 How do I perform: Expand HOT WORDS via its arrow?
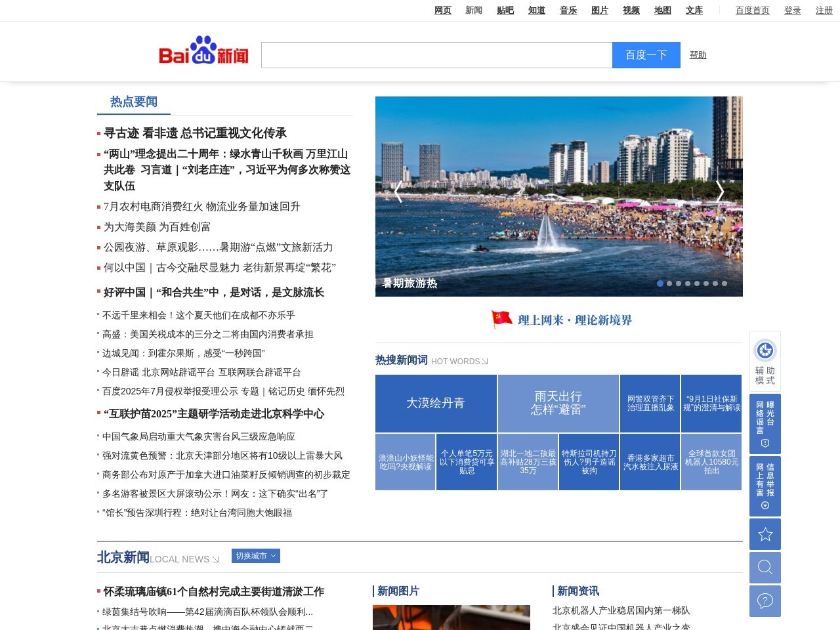tap(484, 361)
